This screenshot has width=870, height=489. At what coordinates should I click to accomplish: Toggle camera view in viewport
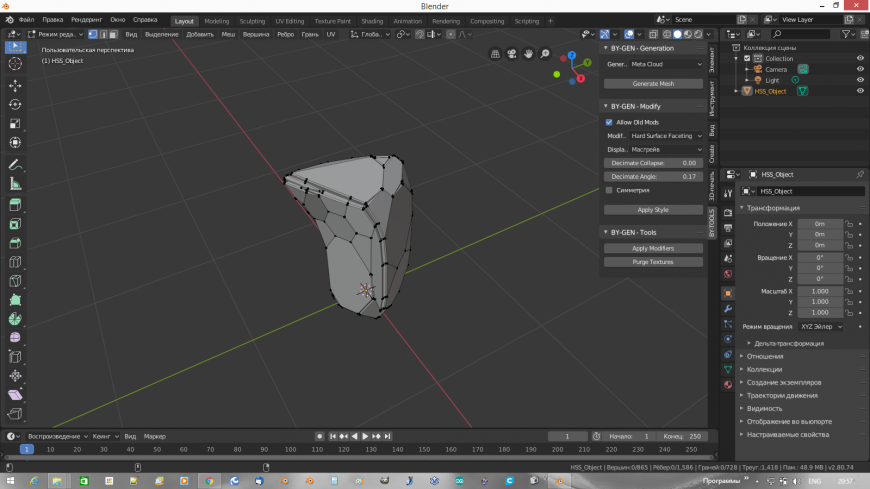point(512,53)
